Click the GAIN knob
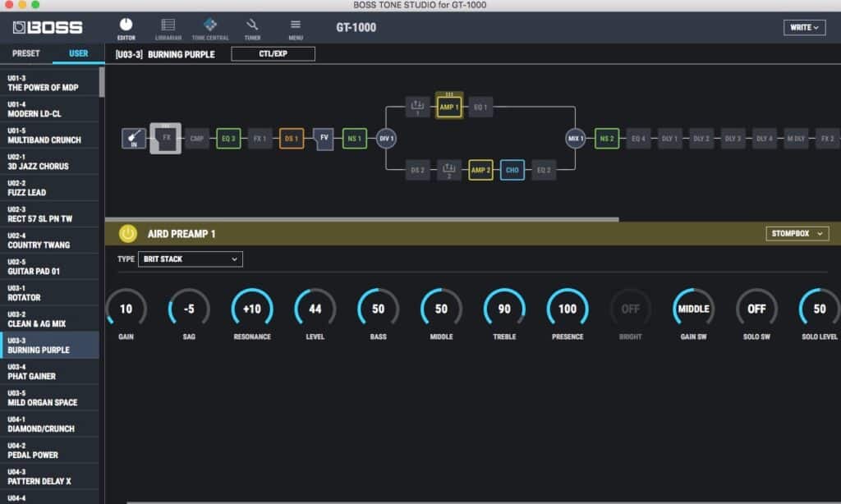841x504 pixels. click(126, 309)
